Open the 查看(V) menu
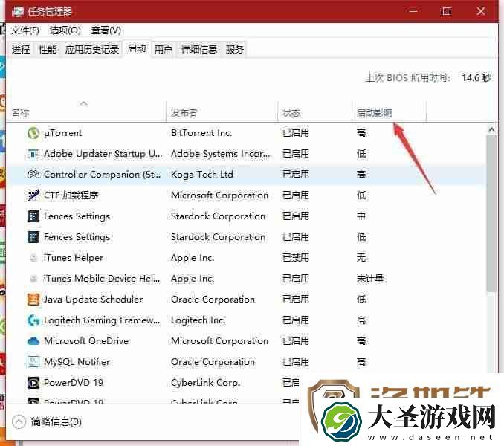 tap(106, 30)
